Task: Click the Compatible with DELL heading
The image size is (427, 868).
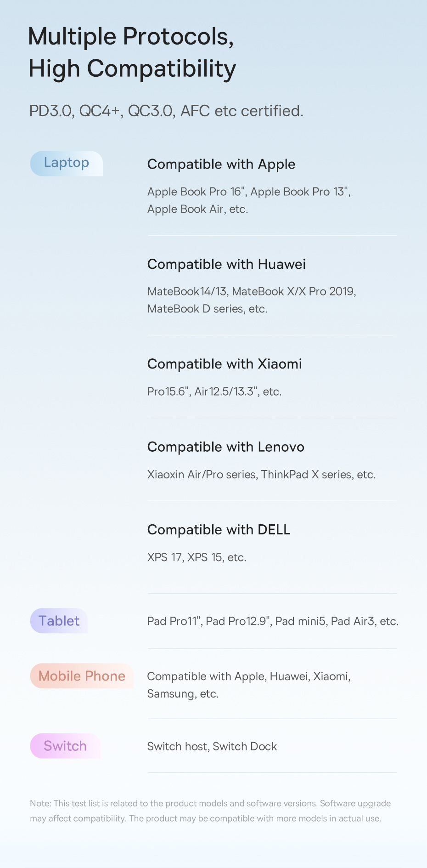Action: point(219,530)
